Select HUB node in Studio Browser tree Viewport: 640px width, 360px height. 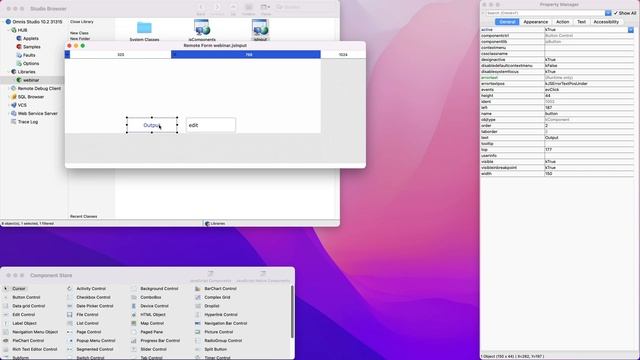(x=22, y=30)
